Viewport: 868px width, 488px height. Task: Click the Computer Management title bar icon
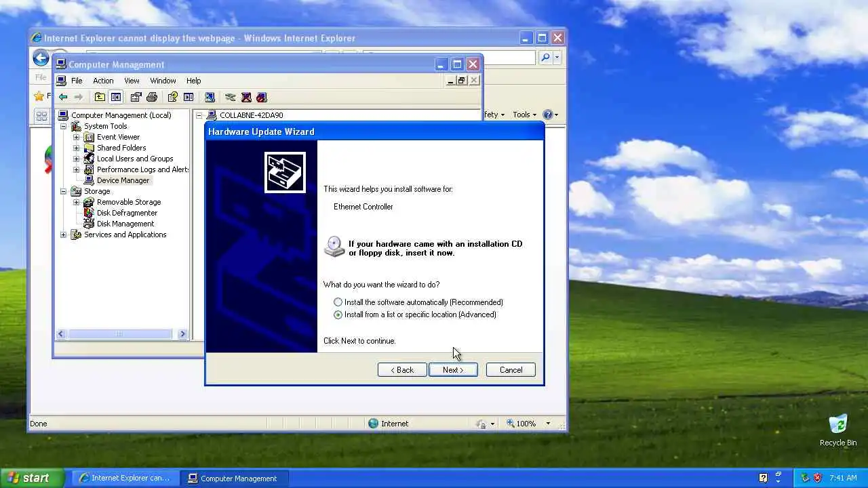tap(61, 64)
